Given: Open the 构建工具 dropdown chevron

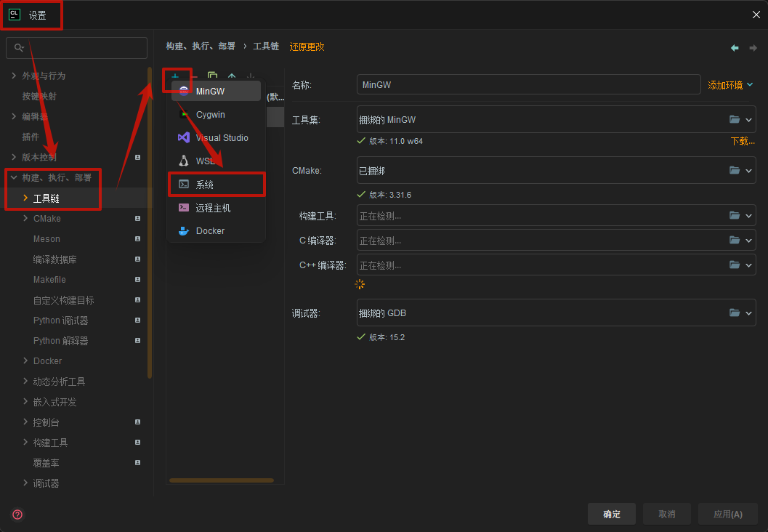Looking at the screenshot, I should click(x=748, y=216).
